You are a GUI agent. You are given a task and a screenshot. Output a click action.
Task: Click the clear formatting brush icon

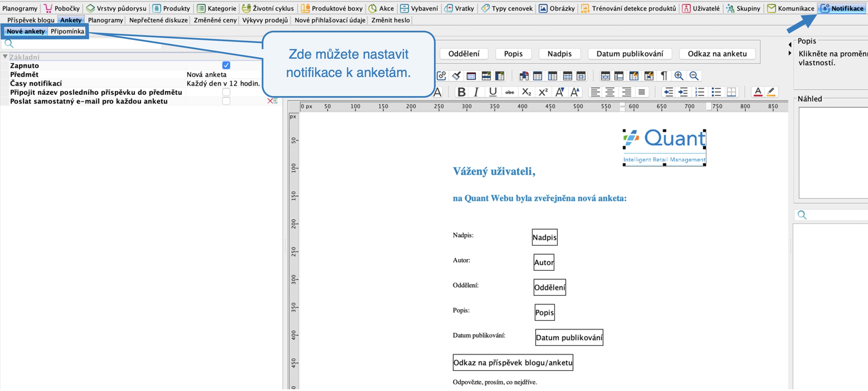[x=456, y=76]
